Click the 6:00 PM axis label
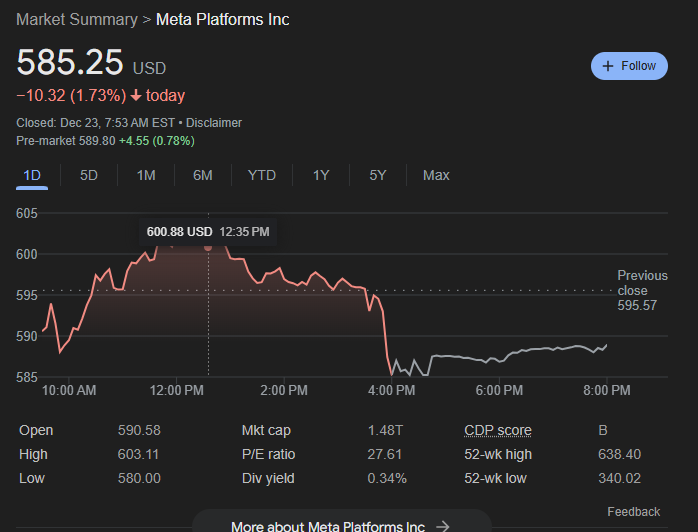Image resolution: width=698 pixels, height=532 pixels. [499, 390]
